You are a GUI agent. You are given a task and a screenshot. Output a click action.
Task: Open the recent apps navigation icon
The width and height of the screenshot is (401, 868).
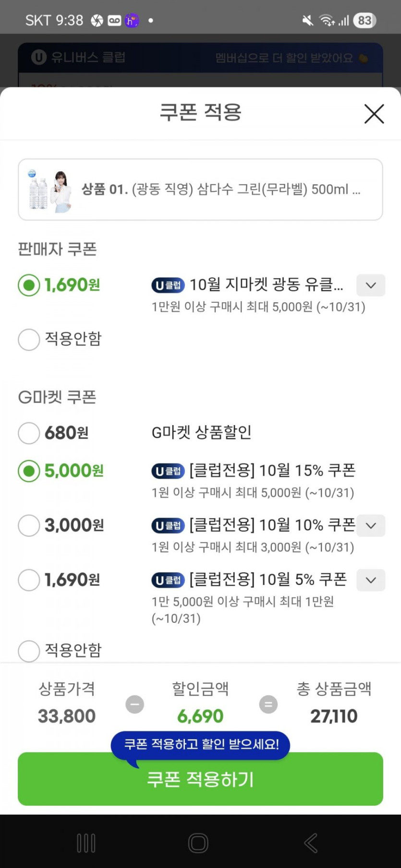tap(86, 843)
